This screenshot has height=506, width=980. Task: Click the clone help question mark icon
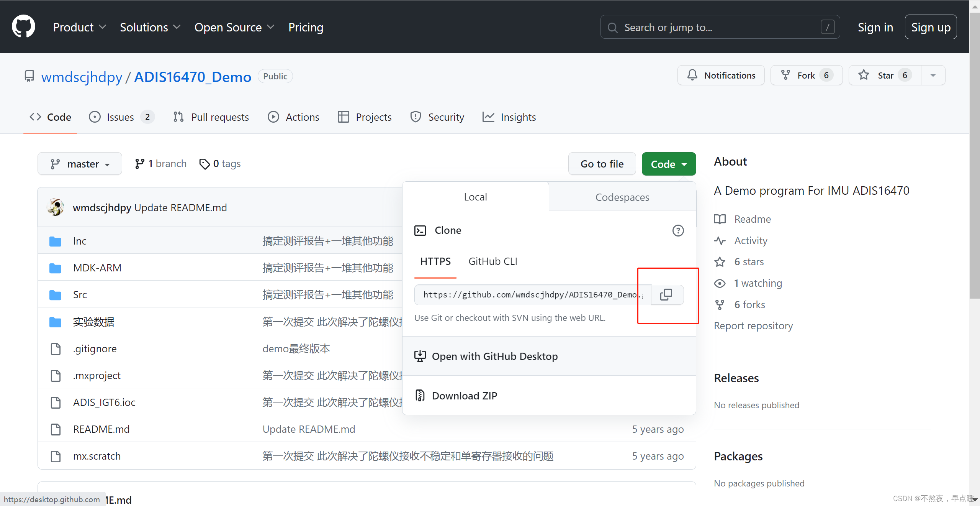pyautogui.click(x=678, y=230)
